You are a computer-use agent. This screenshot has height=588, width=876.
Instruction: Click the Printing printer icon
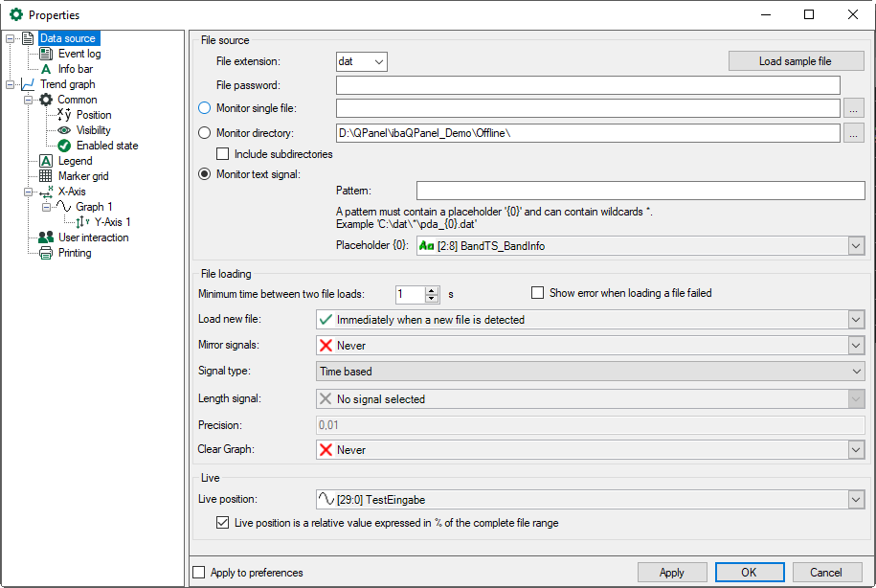tap(46, 253)
